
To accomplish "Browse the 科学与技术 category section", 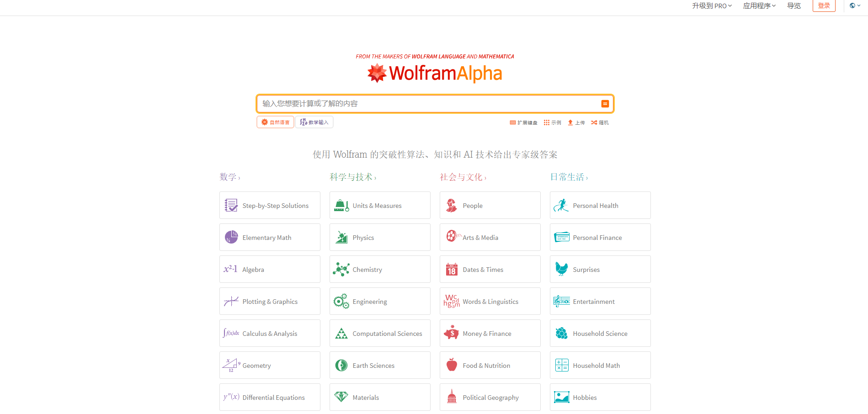I will [353, 177].
